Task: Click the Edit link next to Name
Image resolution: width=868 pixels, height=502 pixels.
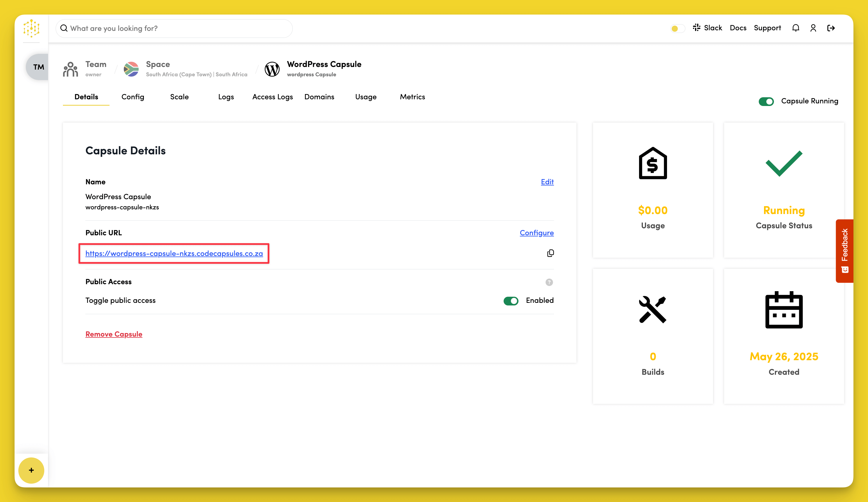Action: tap(547, 182)
